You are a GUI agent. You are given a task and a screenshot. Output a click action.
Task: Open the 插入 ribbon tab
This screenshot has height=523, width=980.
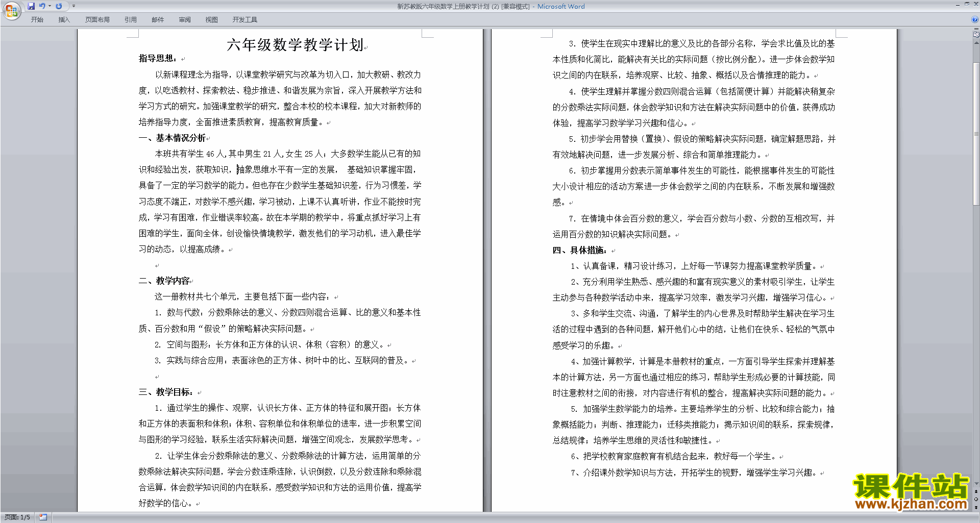tap(64, 20)
